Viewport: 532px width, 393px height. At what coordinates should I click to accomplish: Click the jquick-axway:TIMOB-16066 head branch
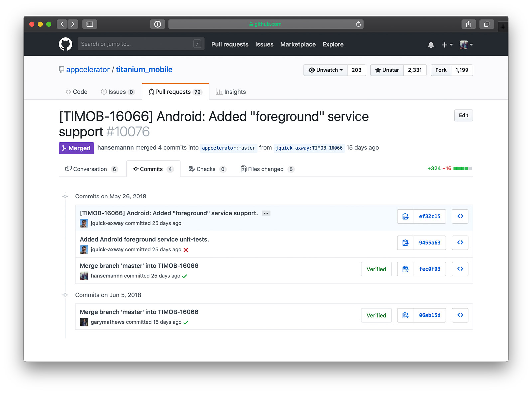tap(309, 148)
